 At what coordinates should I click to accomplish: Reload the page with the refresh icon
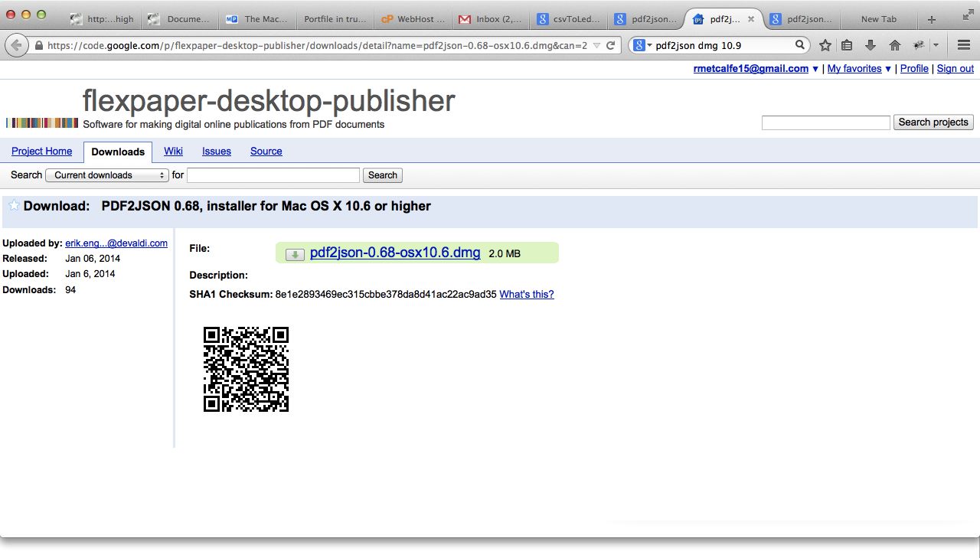[x=611, y=45]
